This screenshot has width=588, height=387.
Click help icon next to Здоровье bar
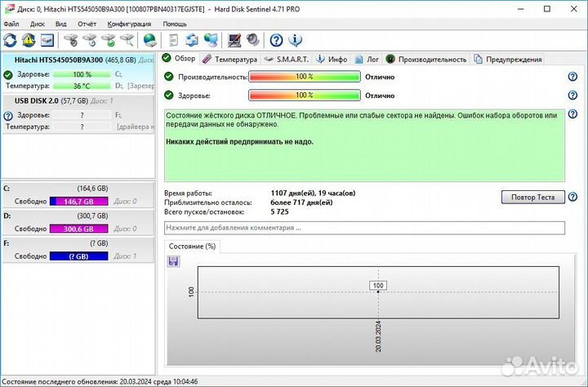coord(572,96)
